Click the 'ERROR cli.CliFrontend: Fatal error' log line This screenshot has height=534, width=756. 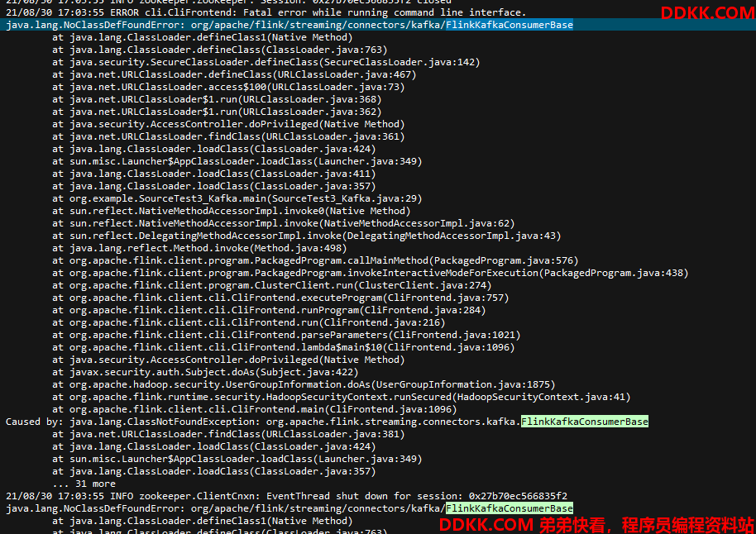coord(266,12)
